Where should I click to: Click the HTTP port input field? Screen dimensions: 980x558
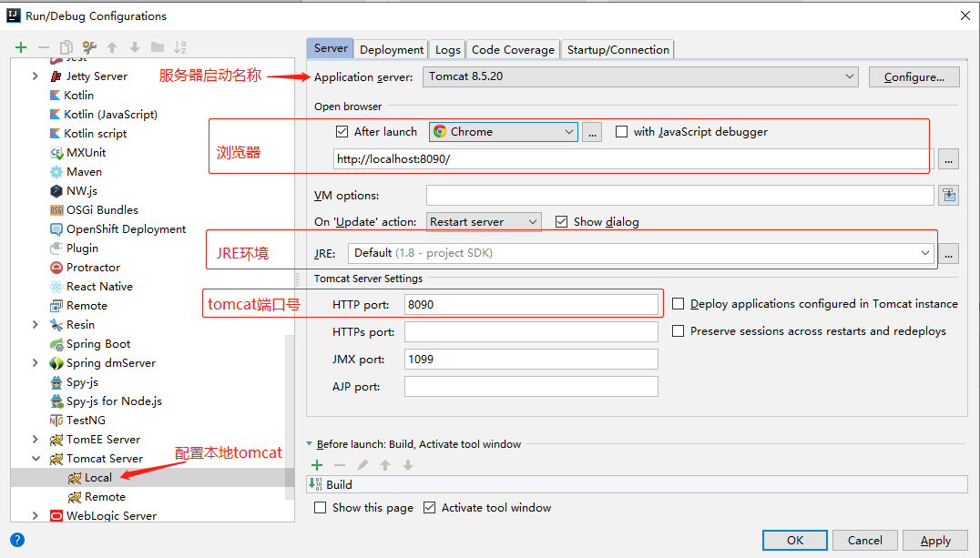pyautogui.click(x=531, y=304)
